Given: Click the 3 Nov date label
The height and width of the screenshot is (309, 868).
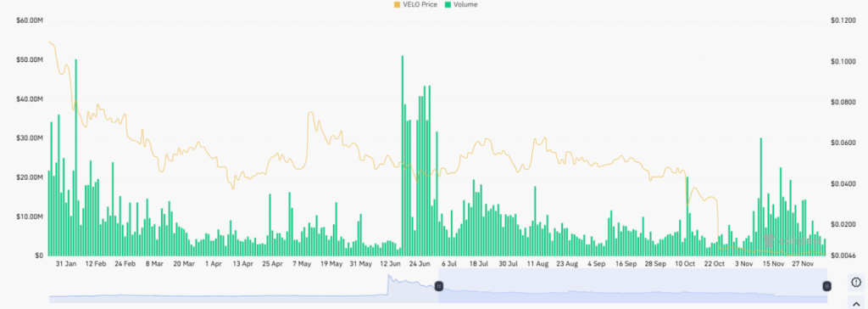Looking at the screenshot, I should tap(743, 264).
